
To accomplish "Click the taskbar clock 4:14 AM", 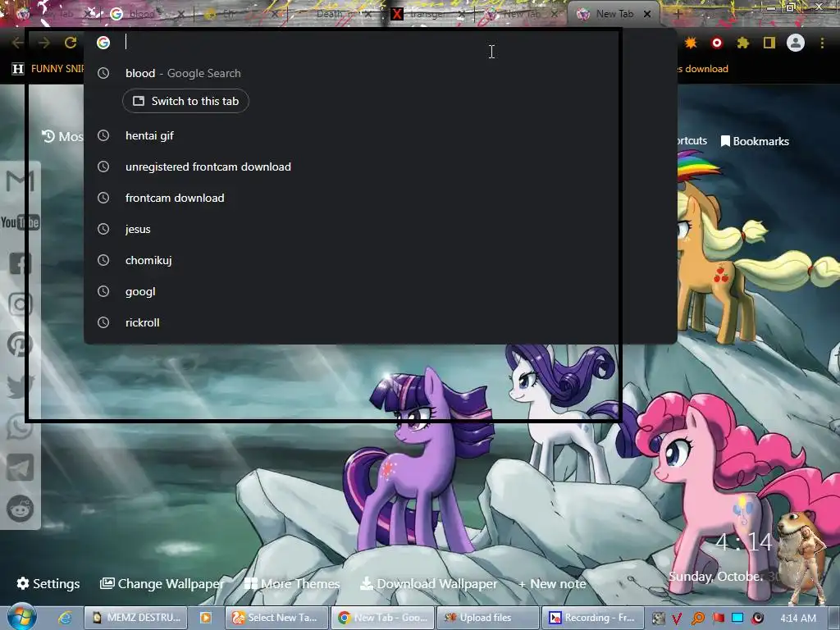I will 798,619.
